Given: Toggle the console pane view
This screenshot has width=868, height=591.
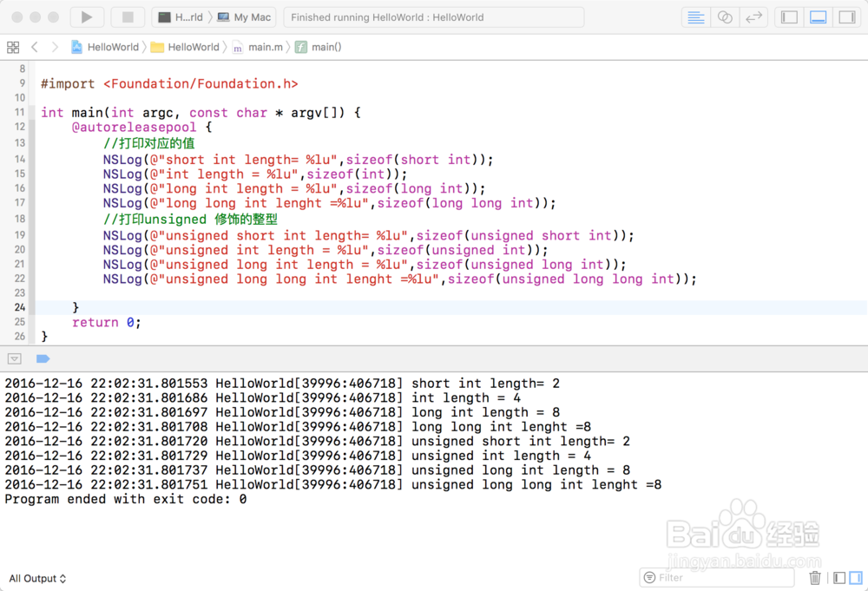Looking at the screenshot, I should [x=856, y=578].
